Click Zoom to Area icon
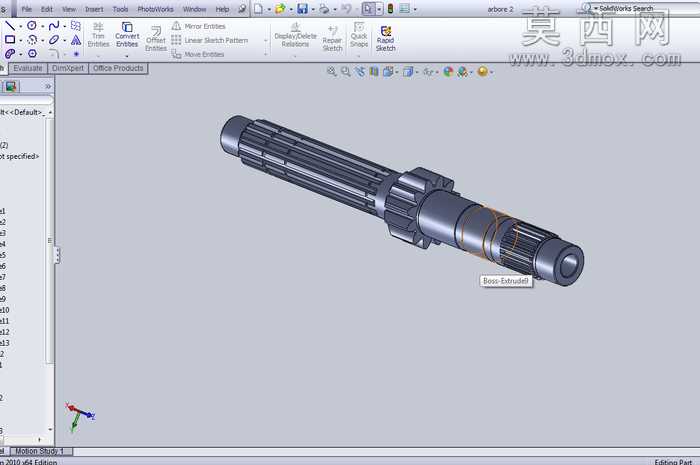 [x=346, y=71]
